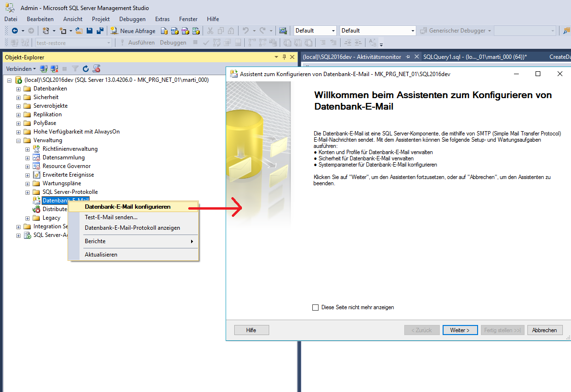
Task: Check 'Diese Seite nicht mehr anzeigen'
Action: [x=315, y=308]
